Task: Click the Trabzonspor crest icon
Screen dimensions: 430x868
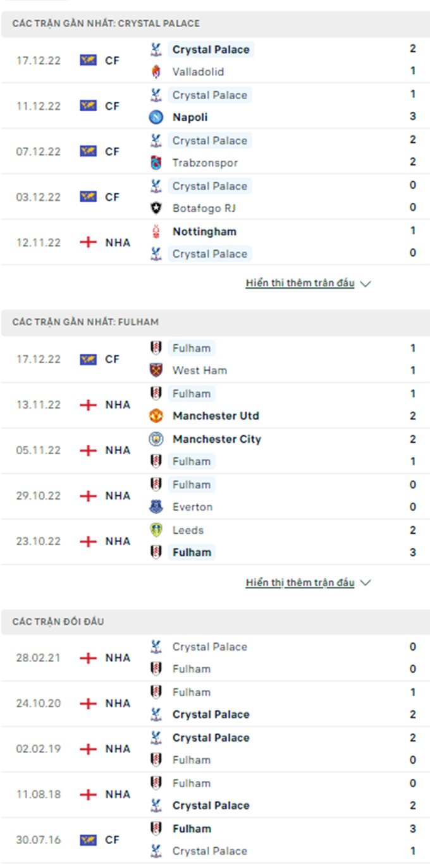Action: pos(156,163)
